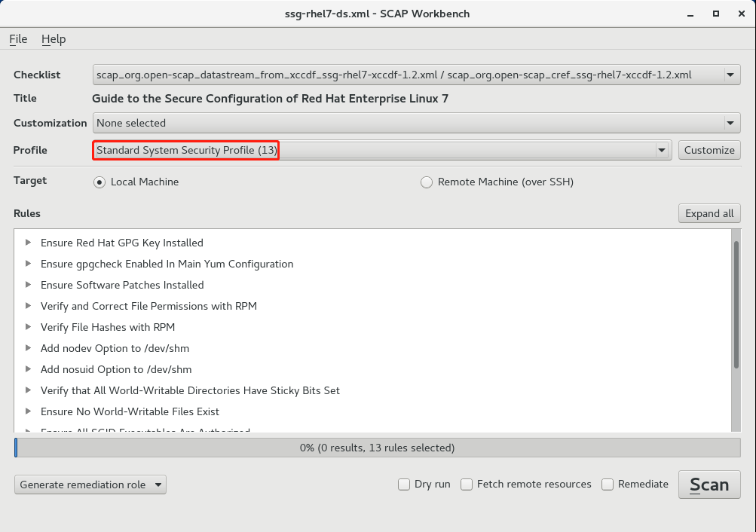756x532 pixels.
Task: Expand the Ensure Software Patches Installed rule
Action: 29,285
